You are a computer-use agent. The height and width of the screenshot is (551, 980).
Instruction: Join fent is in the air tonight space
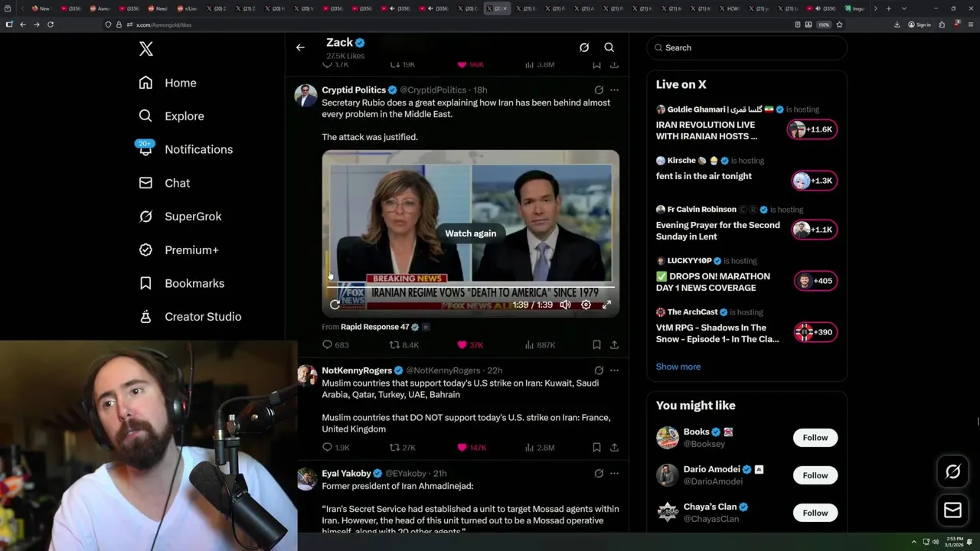[815, 181]
